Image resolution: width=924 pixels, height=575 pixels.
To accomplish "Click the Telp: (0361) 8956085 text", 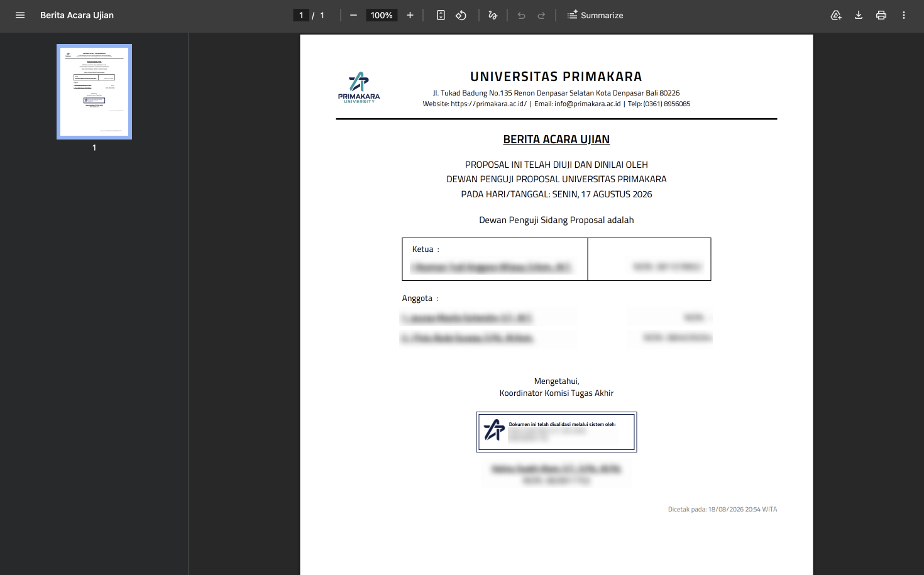I will pyautogui.click(x=659, y=104).
